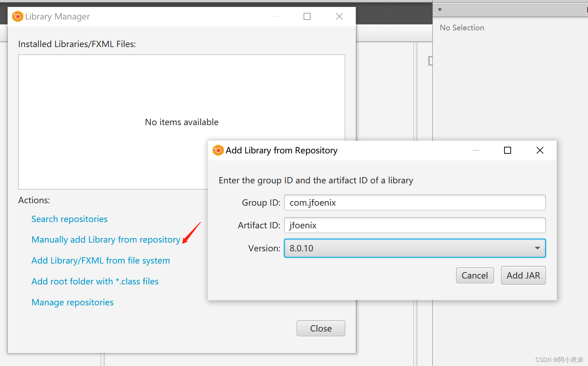Click the Library Manager app icon

click(17, 16)
